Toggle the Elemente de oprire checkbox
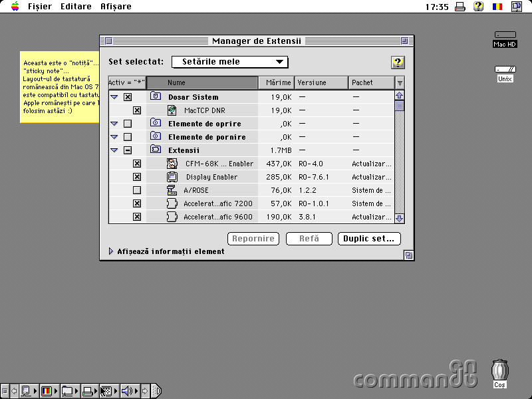This screenshot has width=532, height=399. pyautogui.click(x=128, y=124)
